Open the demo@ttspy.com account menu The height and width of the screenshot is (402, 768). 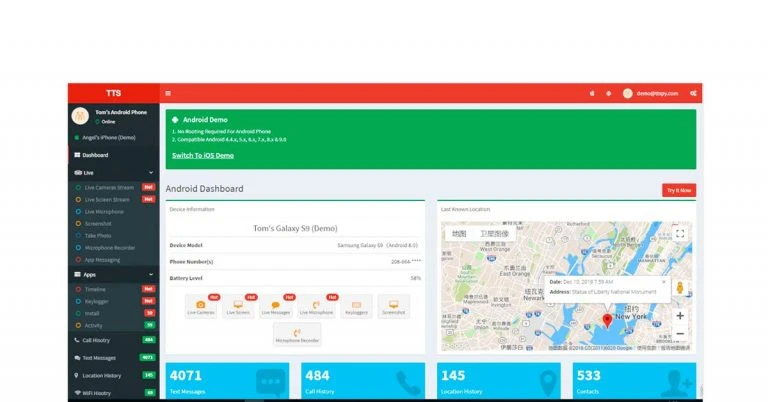652,93
